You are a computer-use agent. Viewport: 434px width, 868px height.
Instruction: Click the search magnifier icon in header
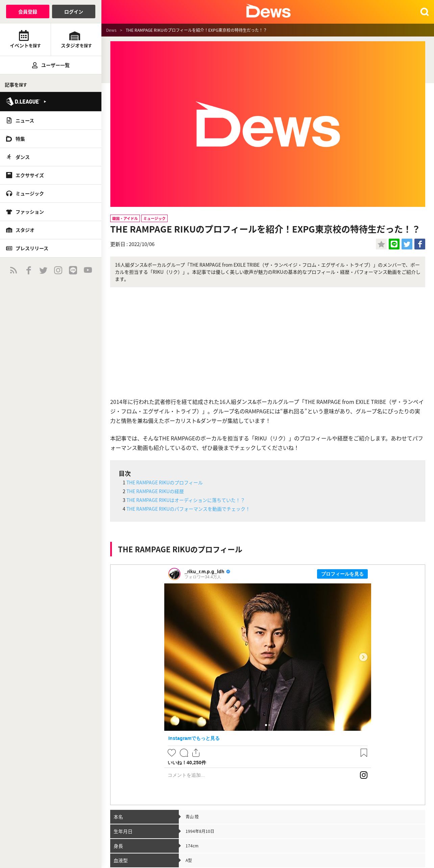(424, 12)
